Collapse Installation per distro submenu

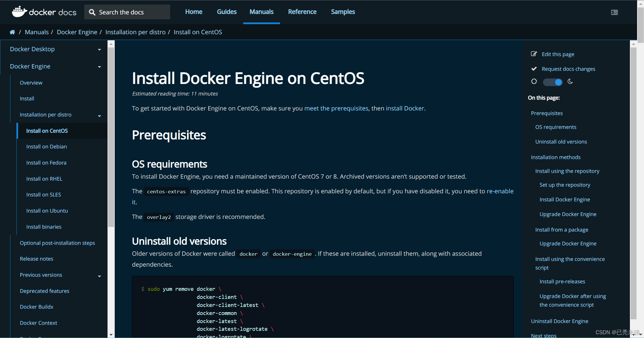[99, 116]
